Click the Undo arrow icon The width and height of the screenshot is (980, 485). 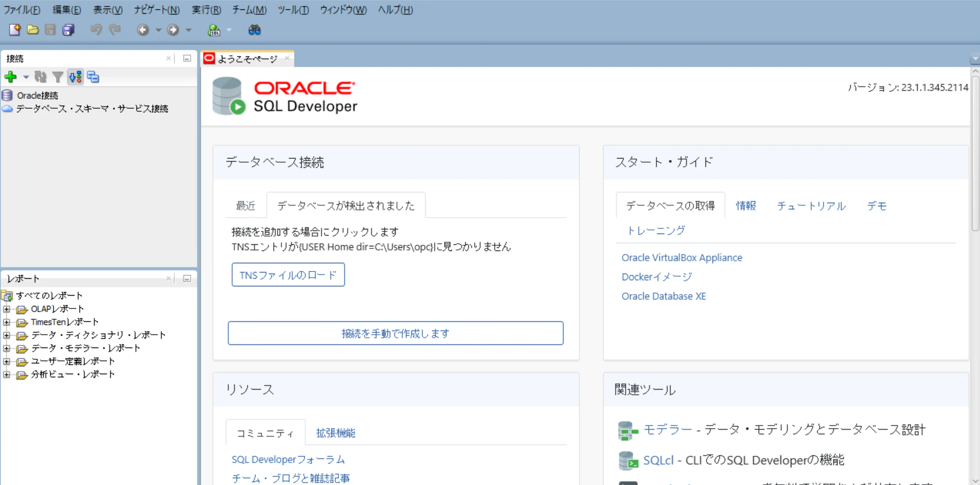point(96,30)
